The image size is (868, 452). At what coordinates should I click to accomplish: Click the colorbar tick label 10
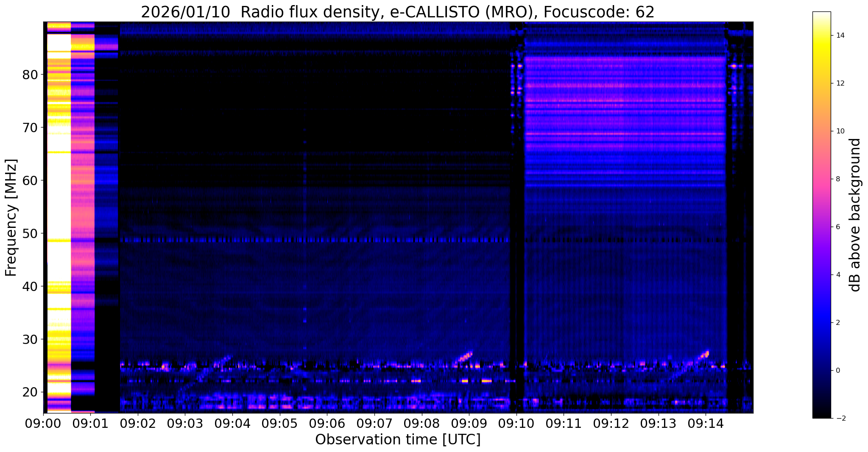click(x=840, y=131)
